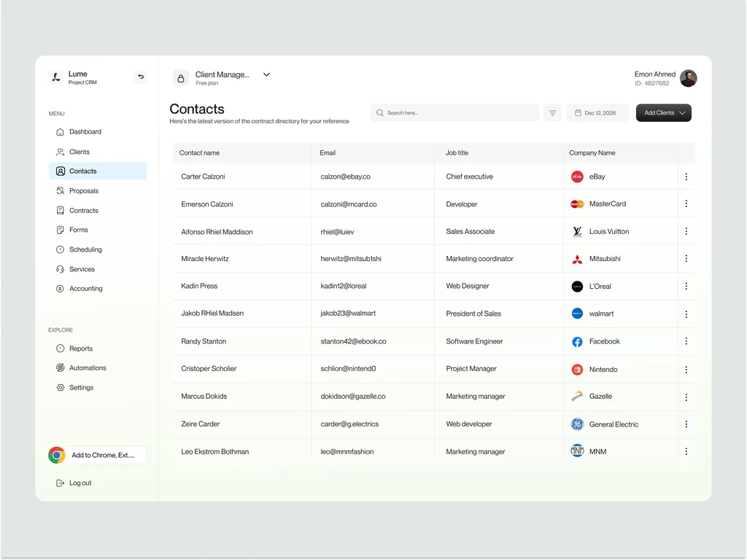Viewport: 747px width, 560px height.
Task: Click Add to Chrome extension button
Action: point(98,455)
